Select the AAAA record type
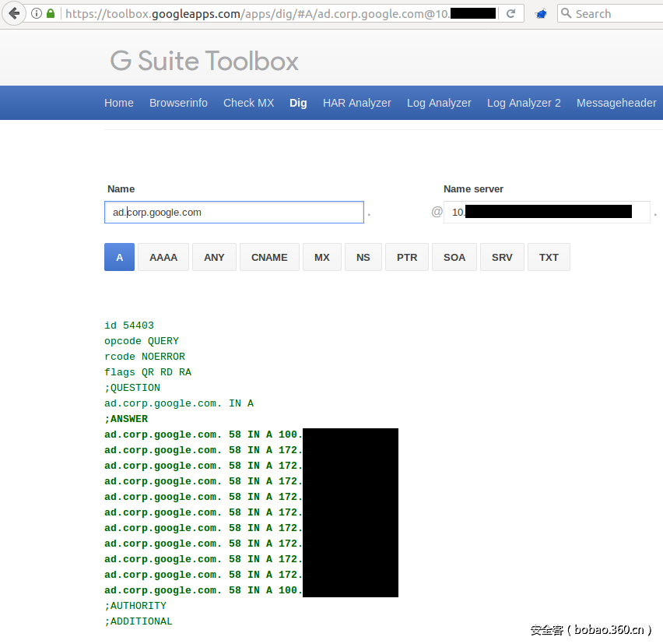This screenshot has width=663, height=644. (x=163, y=257)
